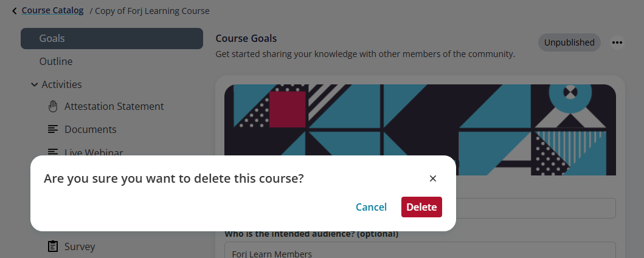Click the Documents lines icon
Screen dimensions: 644x258
pyautogui.click(x=52, y=130)
